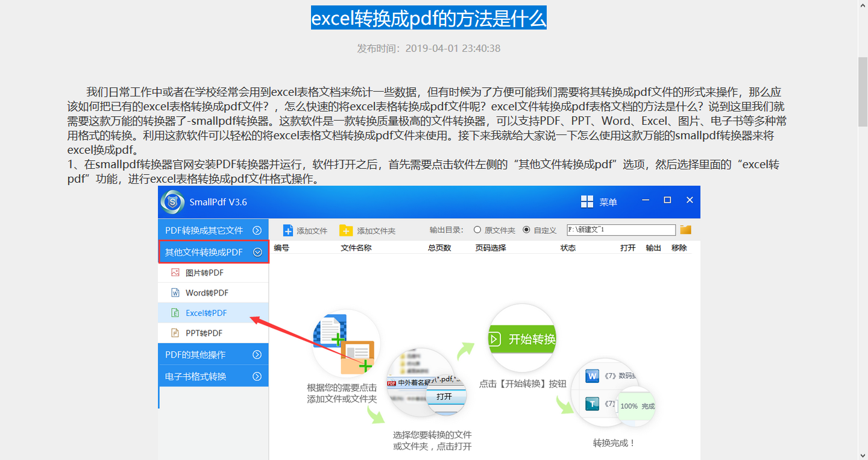Open the 菜单 grid menu
The height and width of the screenshot is (460, 868).
599,202
